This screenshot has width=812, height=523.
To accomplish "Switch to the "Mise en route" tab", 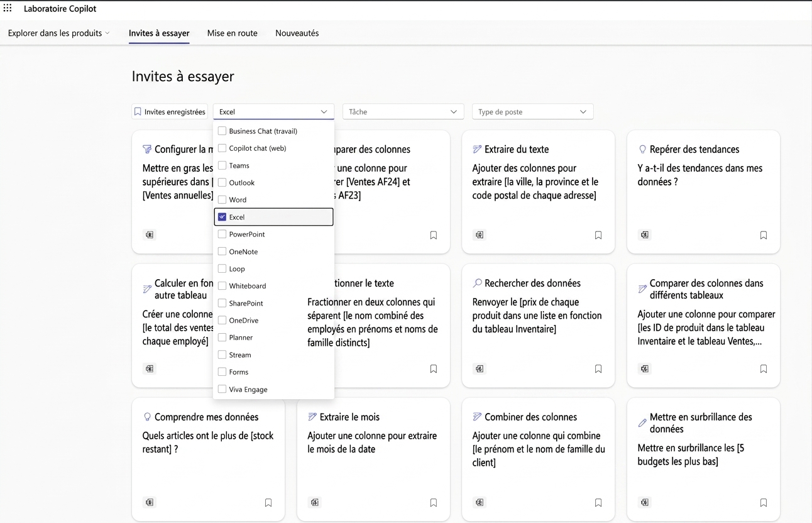I will 233,33.
